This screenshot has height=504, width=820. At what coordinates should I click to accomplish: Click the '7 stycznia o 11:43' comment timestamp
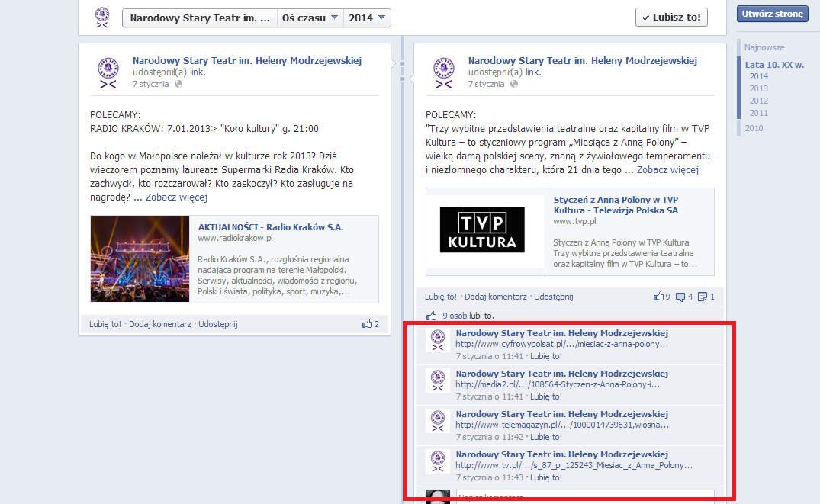490,477
